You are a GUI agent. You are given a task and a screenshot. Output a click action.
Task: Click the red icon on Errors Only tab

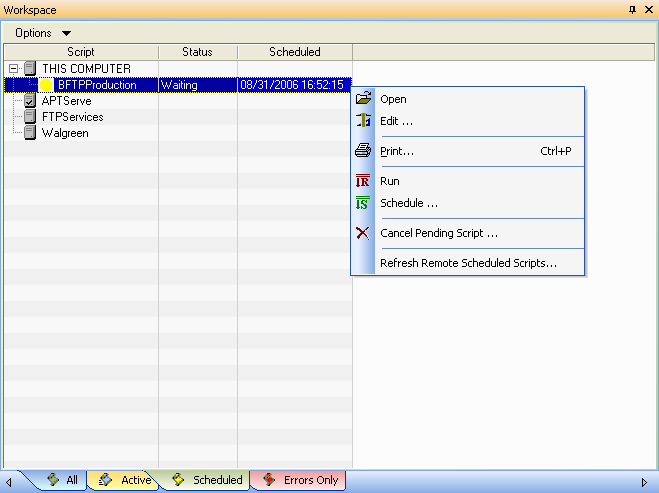[x=269, y=480]
